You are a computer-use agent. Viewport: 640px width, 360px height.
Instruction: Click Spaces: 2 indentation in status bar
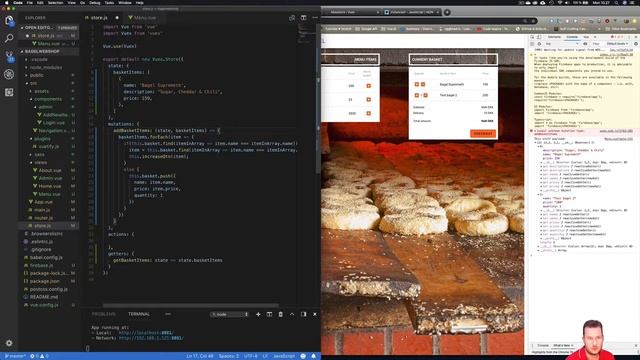point(229,356)
